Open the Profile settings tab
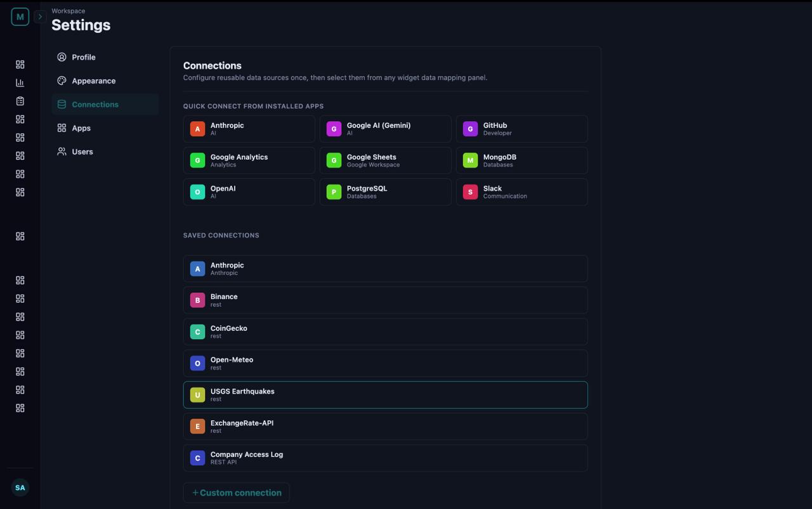Viewport: 812px width, 509px height. pyautogui.click(x=105, y=57)
